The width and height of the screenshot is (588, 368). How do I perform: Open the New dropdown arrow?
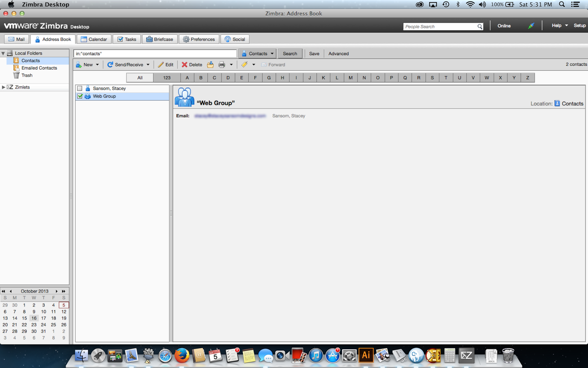(x=97, y=65)
